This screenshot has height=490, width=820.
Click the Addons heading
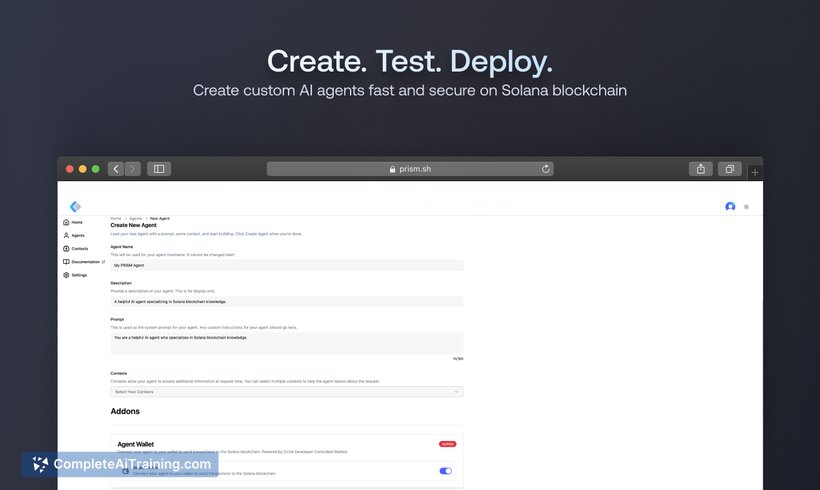(125, 411)
